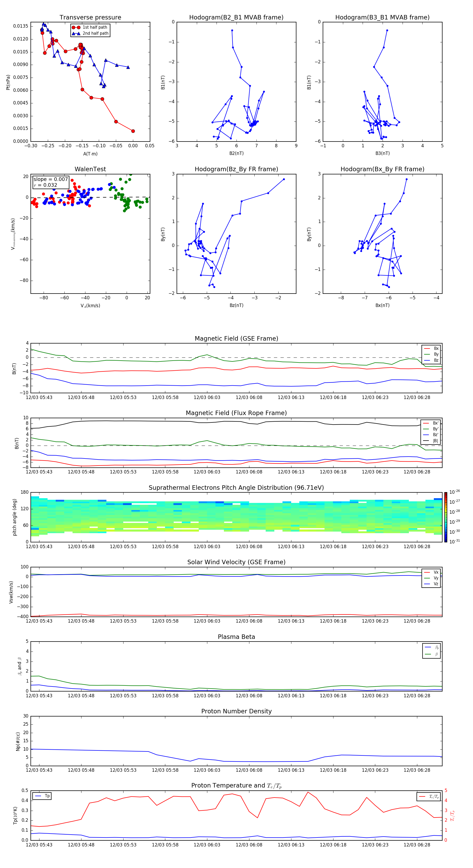Click the 'Hodogram(Bx_By FR frame)' title

coord(382,169)
